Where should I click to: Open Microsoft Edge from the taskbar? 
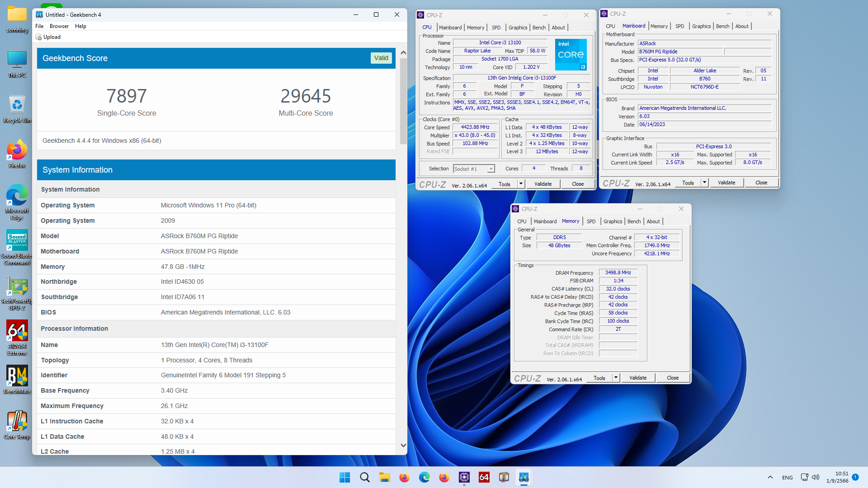(x=424, y=477)
